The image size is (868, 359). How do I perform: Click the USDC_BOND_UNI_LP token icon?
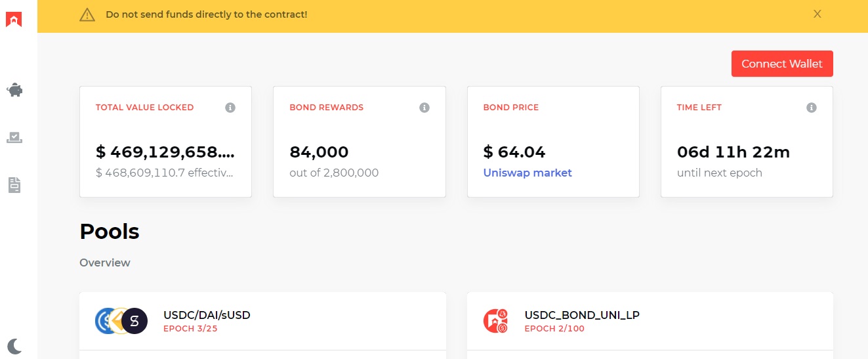click(x=496, y=321)
